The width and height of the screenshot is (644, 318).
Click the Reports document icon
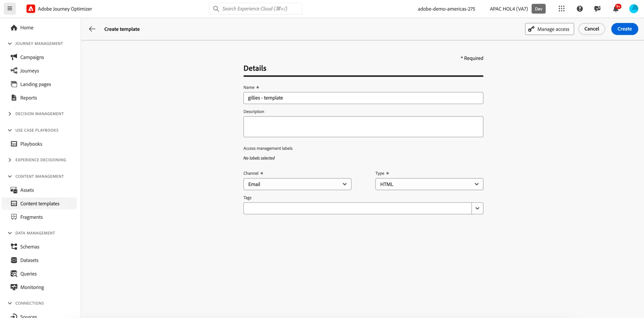[x=14, y=98]
